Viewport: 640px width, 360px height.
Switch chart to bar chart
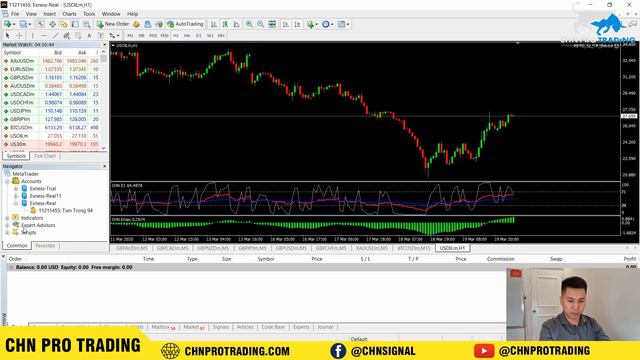tap(213, 24)
